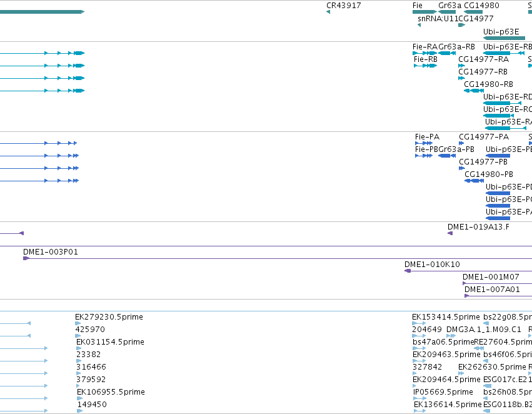Open the Fie-PB protein label
The height and width of the screenshot is (414, 532).
tap(426, 149)
